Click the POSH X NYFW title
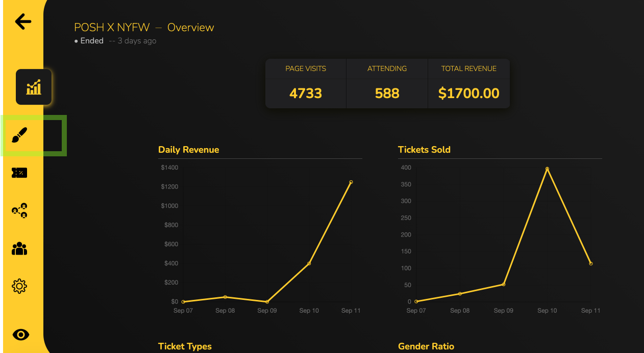The image size is (644, 353). [x=112, y=28]
